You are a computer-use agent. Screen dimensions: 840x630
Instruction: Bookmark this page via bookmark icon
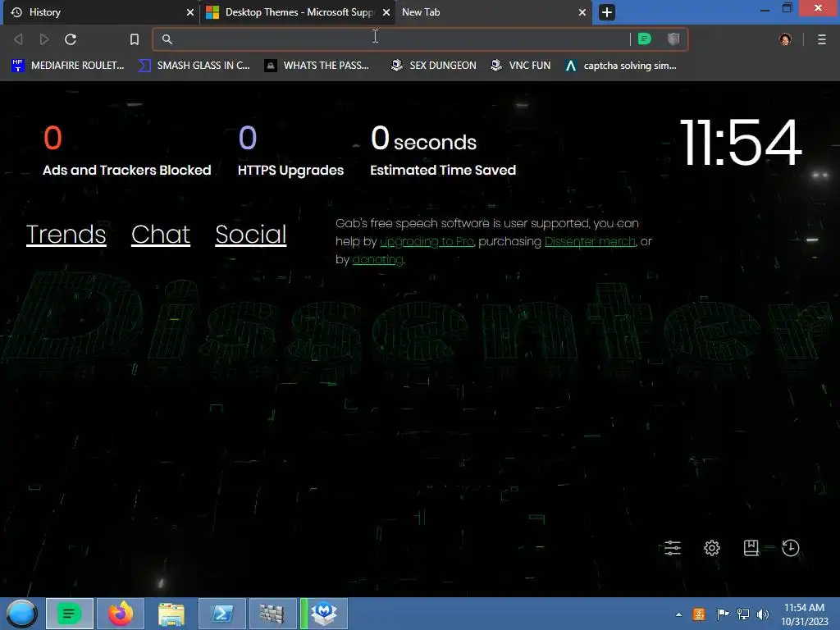[135, 39]
